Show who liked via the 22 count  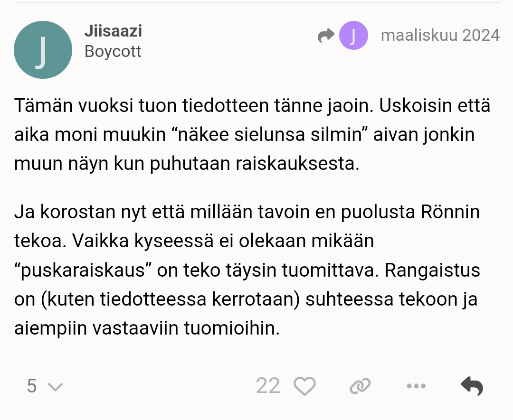268,386
